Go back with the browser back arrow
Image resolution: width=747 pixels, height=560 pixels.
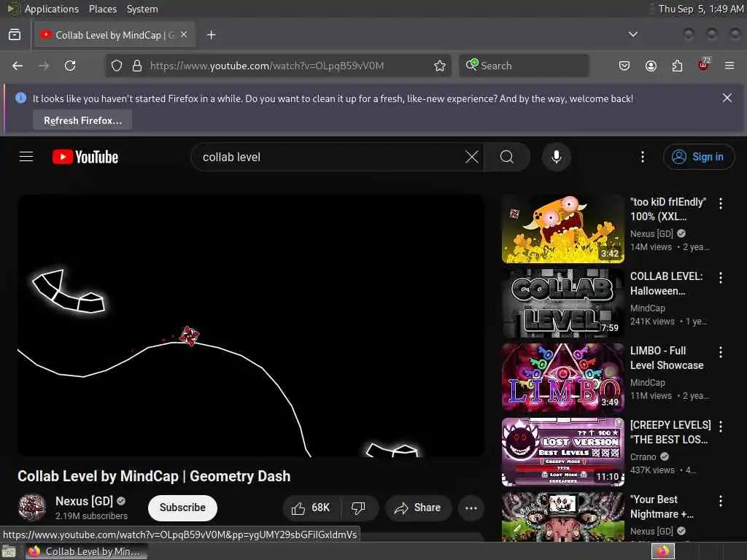pyautogui.click(x=18, y=66)
